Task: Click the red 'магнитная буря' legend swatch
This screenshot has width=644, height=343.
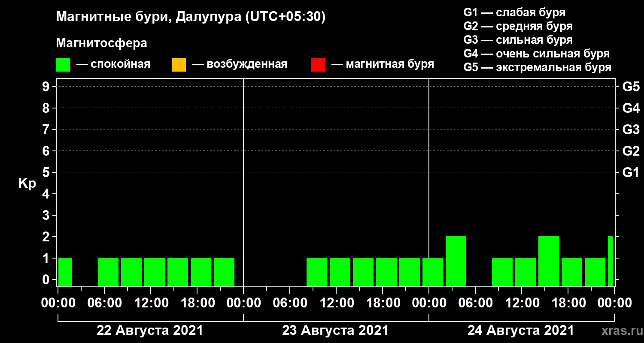Action: tap(318, 65)
